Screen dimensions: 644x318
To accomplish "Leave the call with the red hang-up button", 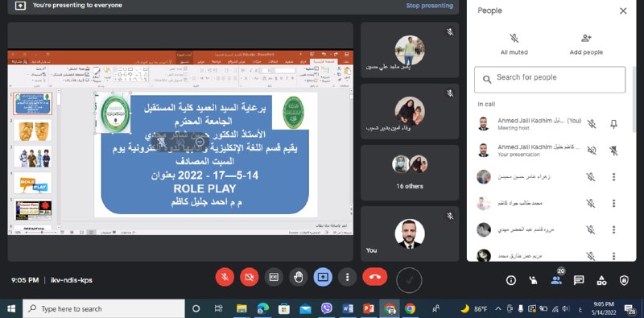I will (x=374, y=277).
